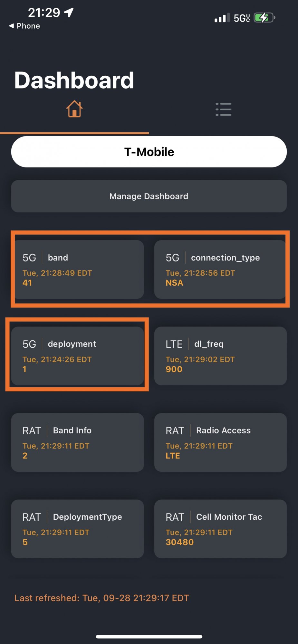Open Manage Dashboard
Screen dimensions: 298x644
(149, 196)
